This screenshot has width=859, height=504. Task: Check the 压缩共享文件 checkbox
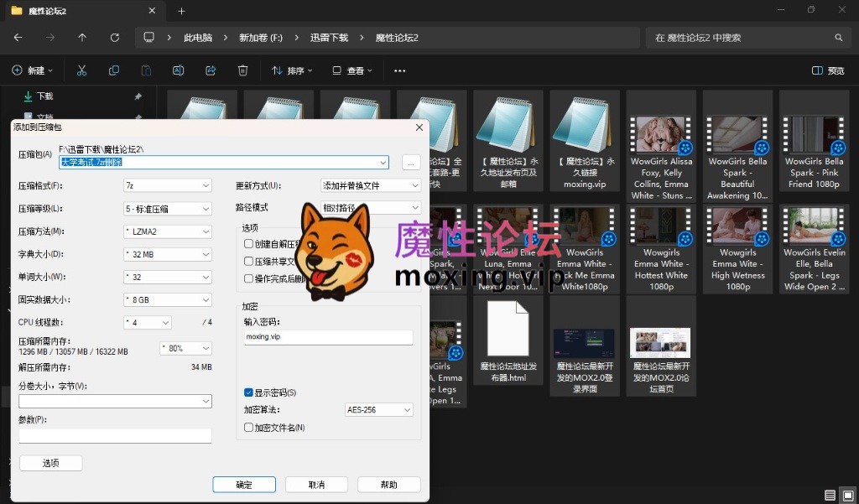coord(248,262)
